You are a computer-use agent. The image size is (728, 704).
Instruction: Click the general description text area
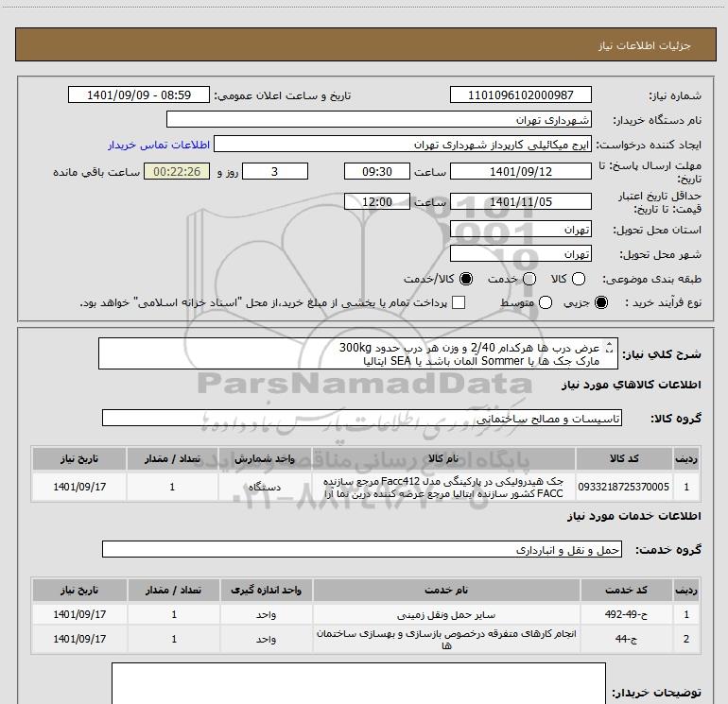(358, 353)
